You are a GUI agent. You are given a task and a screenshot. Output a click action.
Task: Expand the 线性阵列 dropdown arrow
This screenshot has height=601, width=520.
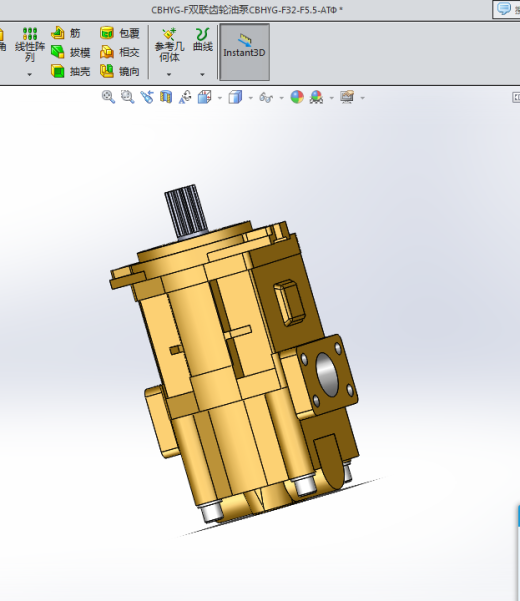click(30, 74)
